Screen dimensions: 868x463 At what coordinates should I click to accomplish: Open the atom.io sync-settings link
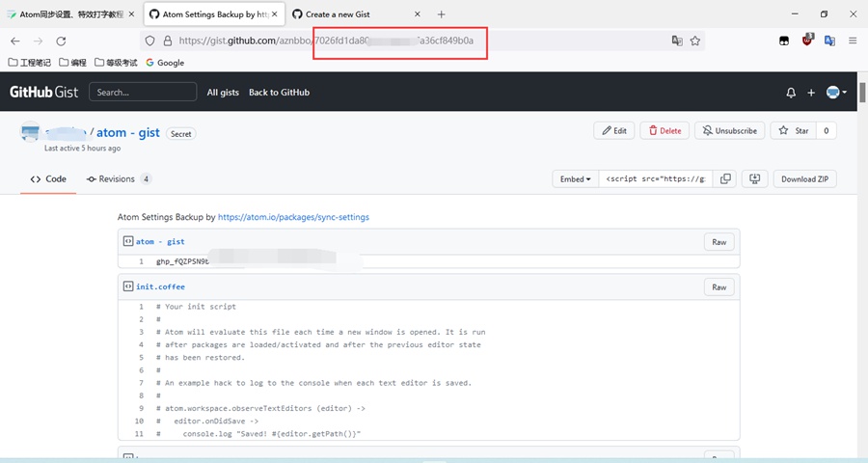point(293,218)
